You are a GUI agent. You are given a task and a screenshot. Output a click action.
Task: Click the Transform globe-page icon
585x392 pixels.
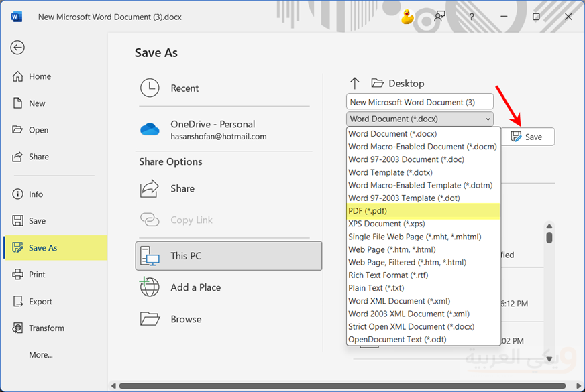[x=17, y=328]
